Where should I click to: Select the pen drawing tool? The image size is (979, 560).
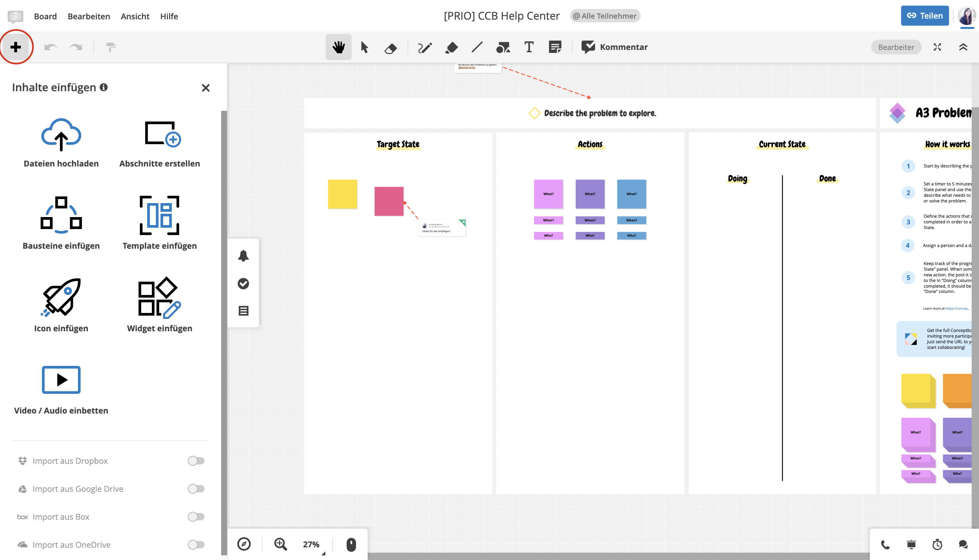[x=425, y=47]
